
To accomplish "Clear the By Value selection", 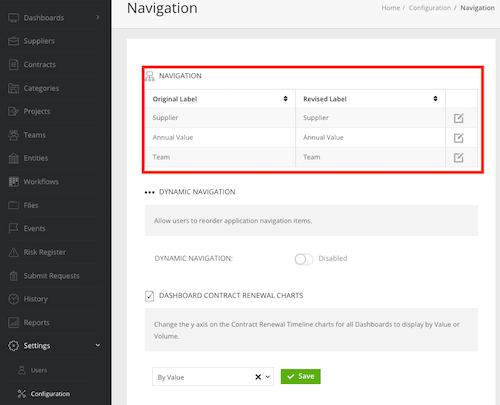I will click(258, 377).
